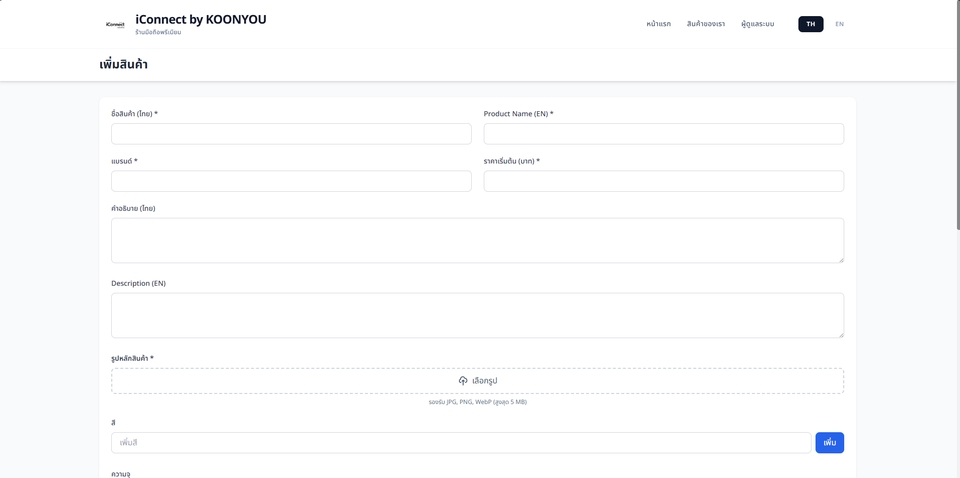Click the iConnect logo icon
Image resolution: width=960 pixels, height=478 pixels.
(115, 24)
